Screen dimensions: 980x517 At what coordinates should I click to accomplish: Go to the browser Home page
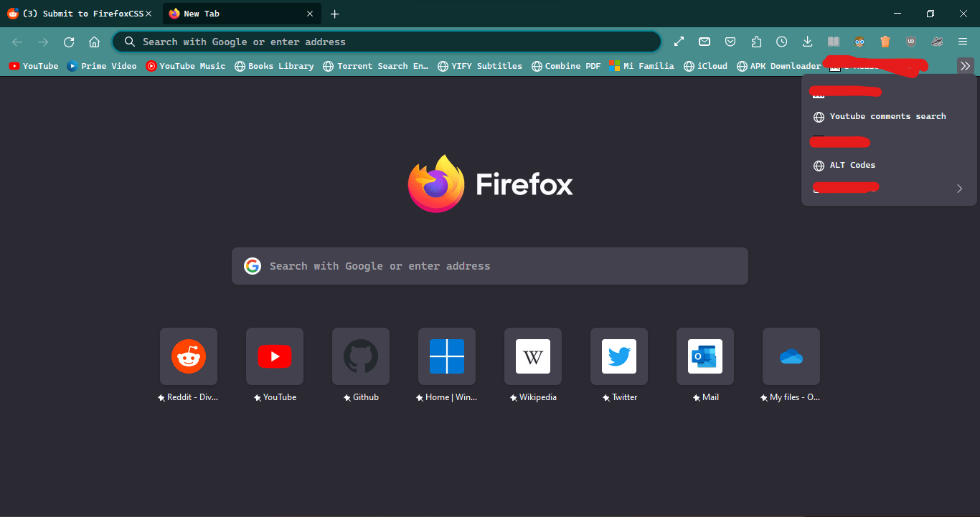(x=94, y=42)
